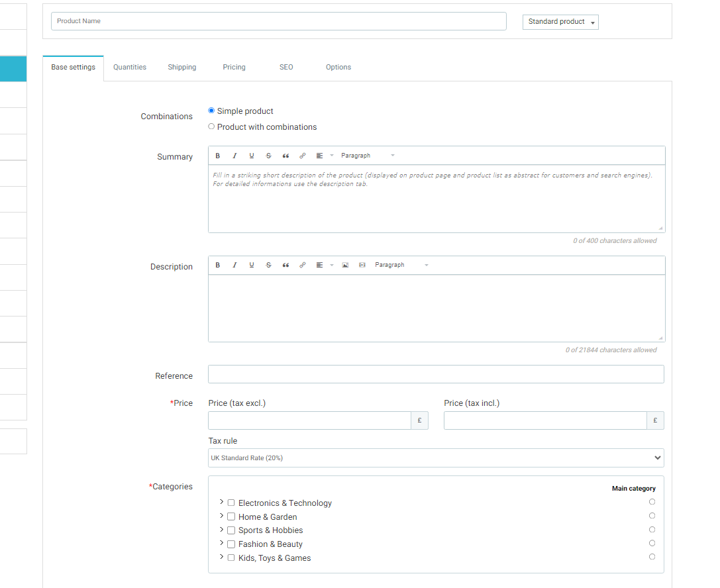
Task: Check the Fashion & Beauty category
Action: pyautogui.click(x=231, y=544)
